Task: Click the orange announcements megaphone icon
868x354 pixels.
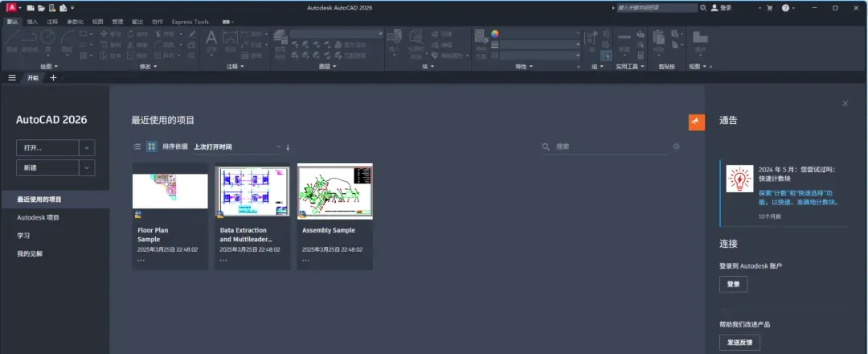Action: pos(696,122)
